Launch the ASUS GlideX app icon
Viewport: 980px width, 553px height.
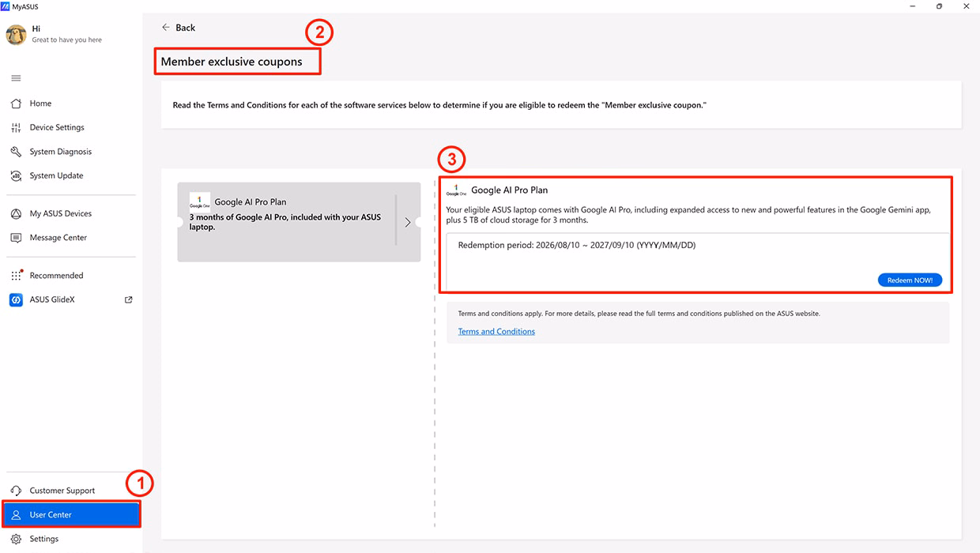(16, 299)
